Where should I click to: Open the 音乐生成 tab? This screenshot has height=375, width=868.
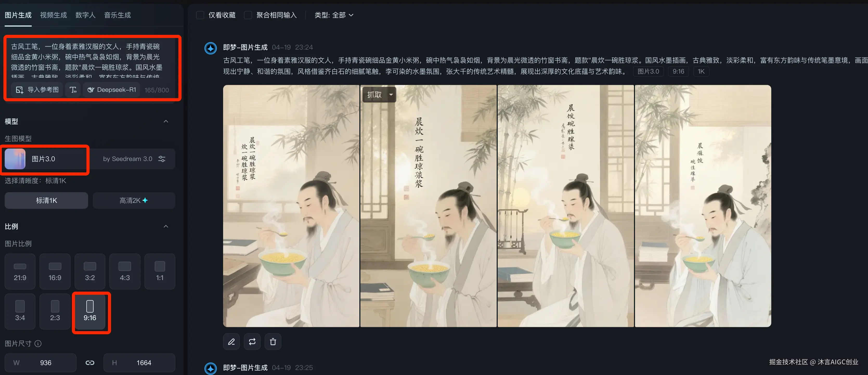click(117, 15)
